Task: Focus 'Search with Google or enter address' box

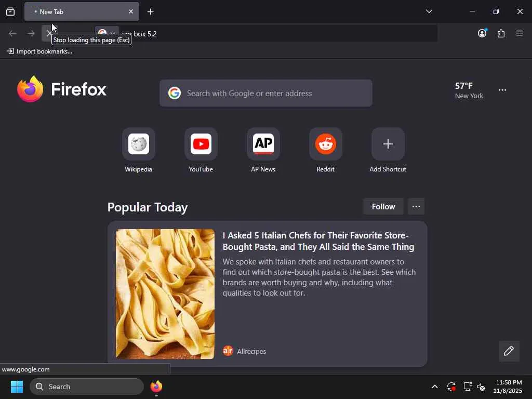Action: click(266, 93)
